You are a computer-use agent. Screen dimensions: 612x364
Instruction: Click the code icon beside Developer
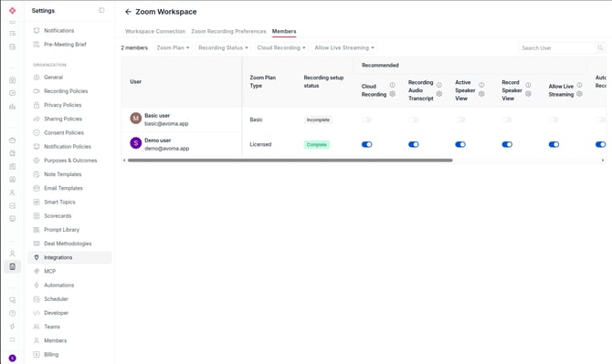tap(37, 313)
